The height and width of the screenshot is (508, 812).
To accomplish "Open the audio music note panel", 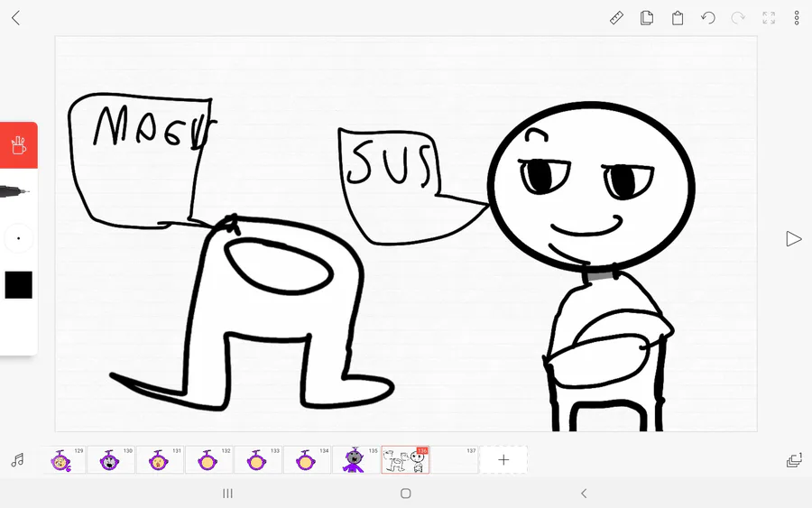I will [18, 460].
